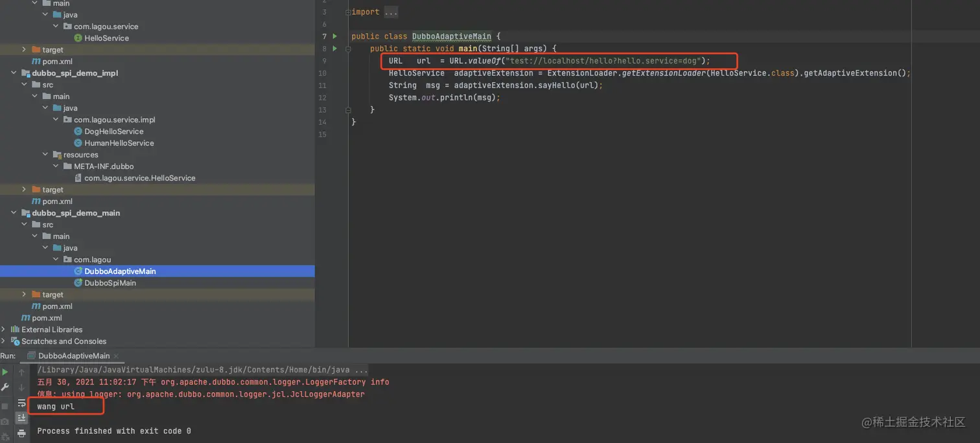Screen dimensions: 980x443
Task: Click the JclLoggerAdapter log line
Action: point(201,394)
